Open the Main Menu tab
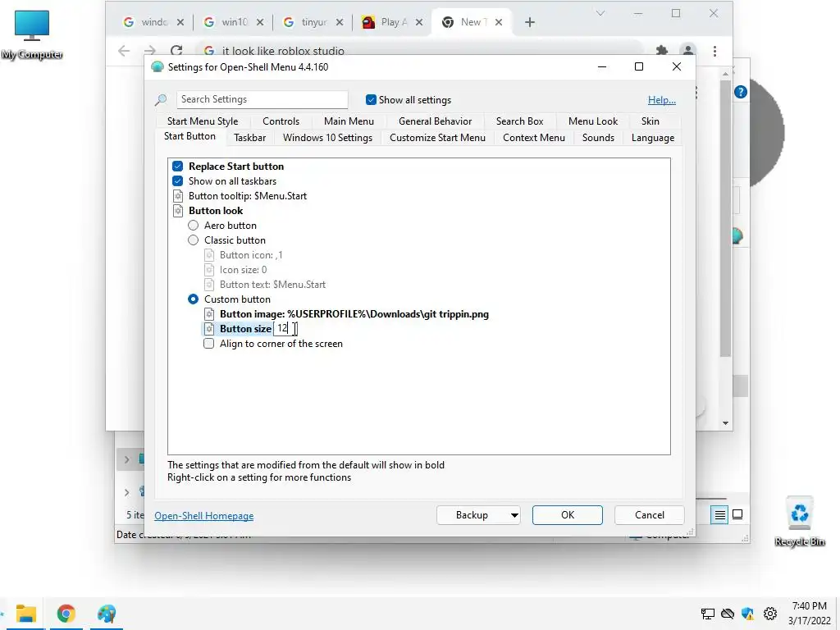Viewport: 840px width, 630px height. pos(349,121)
